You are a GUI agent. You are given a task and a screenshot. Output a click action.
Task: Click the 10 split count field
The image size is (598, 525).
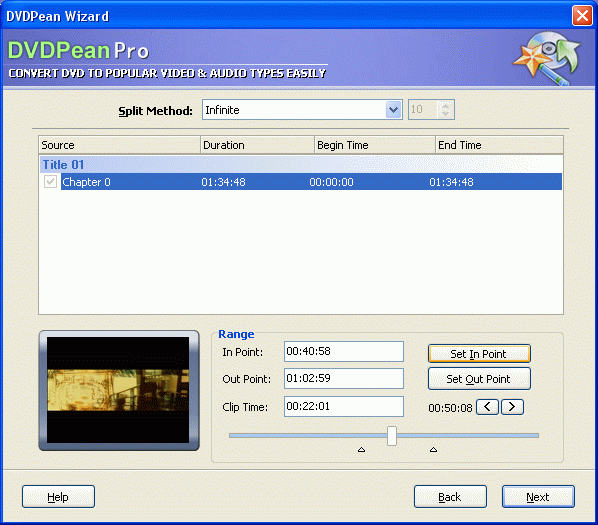pyautogui.click(x=423, y=110)
